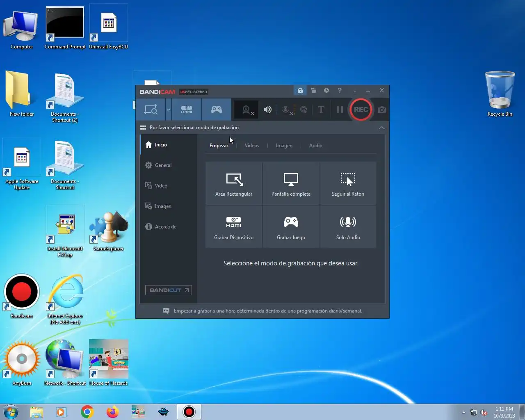Choose Grabar Dispositivo recording mode
Viewport: 525px width, 420px height.
(x=234, y=227)
